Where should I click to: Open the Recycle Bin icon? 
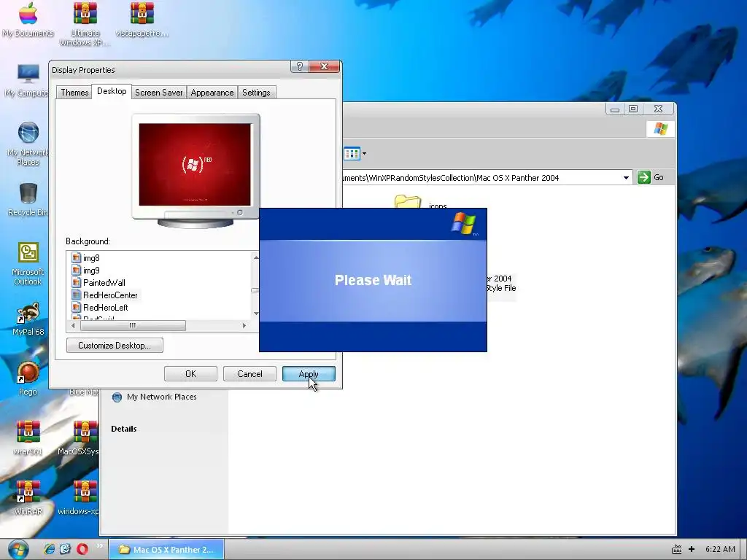[28, 199]
